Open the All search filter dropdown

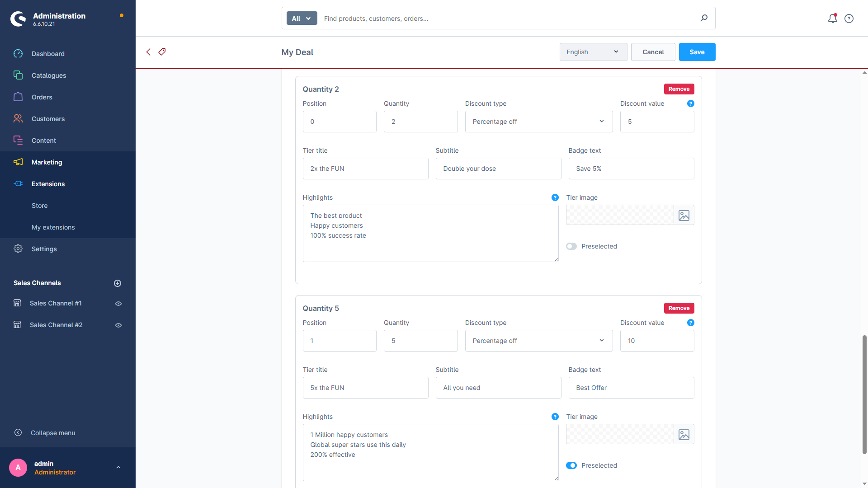(x=302, y=19)
